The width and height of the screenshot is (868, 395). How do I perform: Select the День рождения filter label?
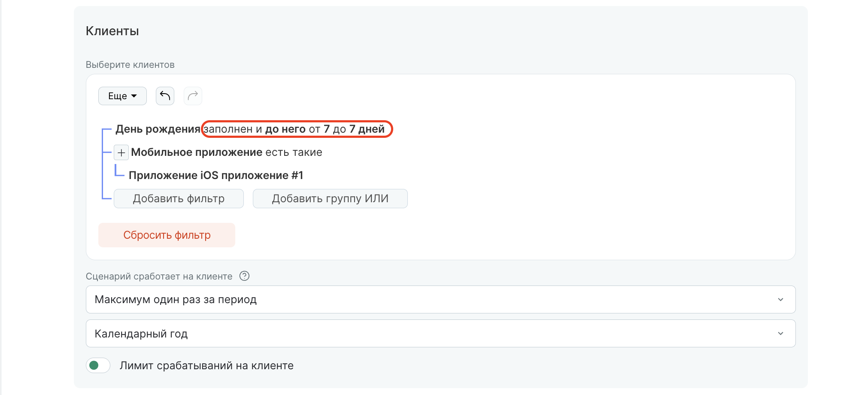(158, 129)
